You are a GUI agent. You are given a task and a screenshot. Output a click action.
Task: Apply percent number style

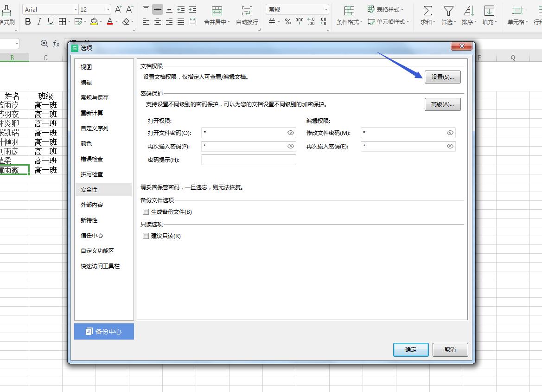pyautogui.click(x=287, y=21)
